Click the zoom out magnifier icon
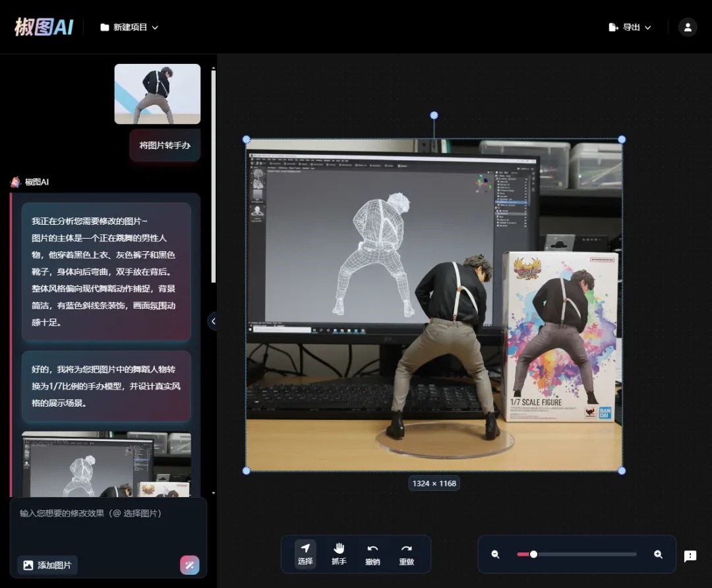 coord(495,554)
